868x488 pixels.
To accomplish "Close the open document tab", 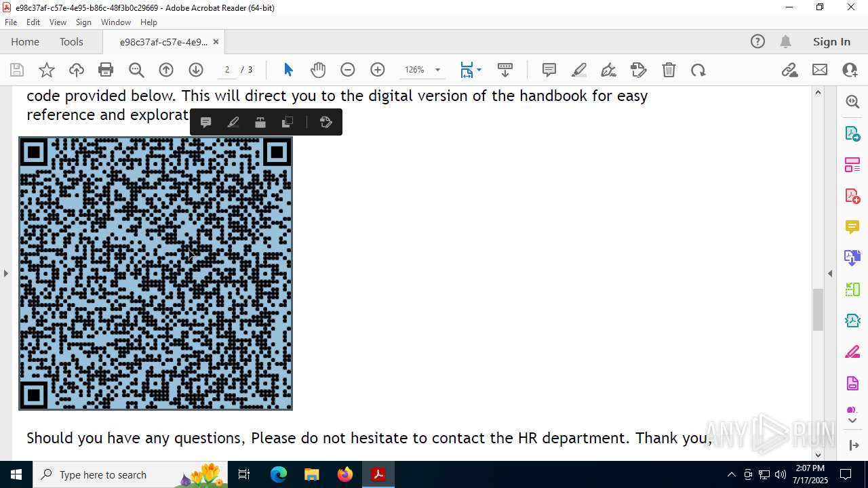I will tap(216, 42).
